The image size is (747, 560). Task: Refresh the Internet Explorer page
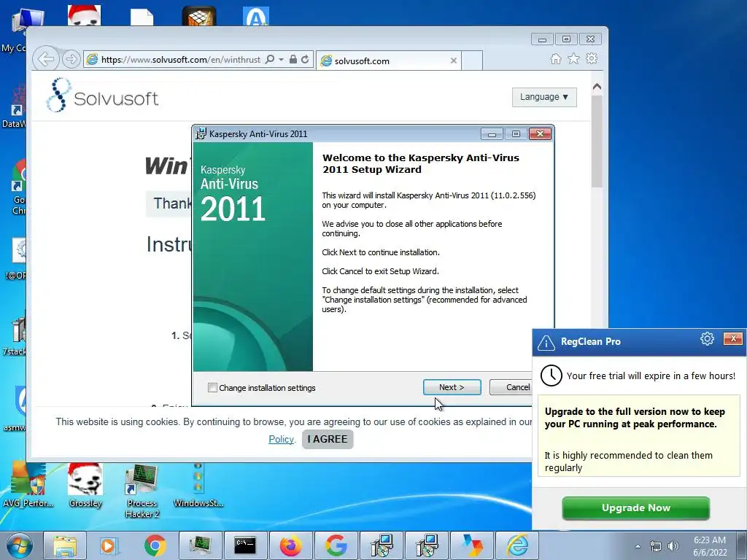pos(305,59)
